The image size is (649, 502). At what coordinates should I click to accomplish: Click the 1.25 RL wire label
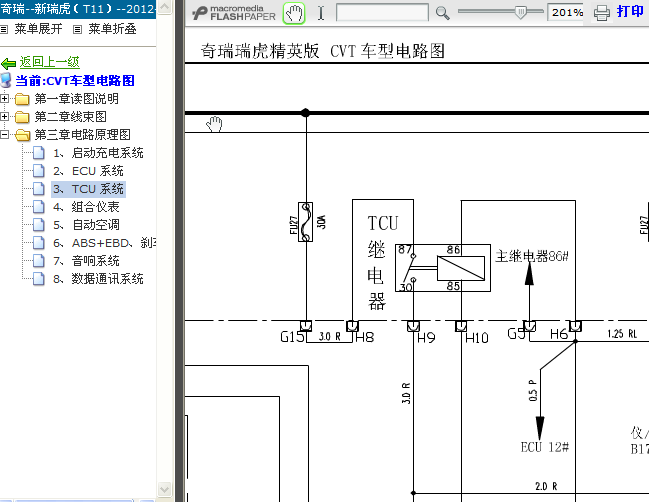(622, 334)
